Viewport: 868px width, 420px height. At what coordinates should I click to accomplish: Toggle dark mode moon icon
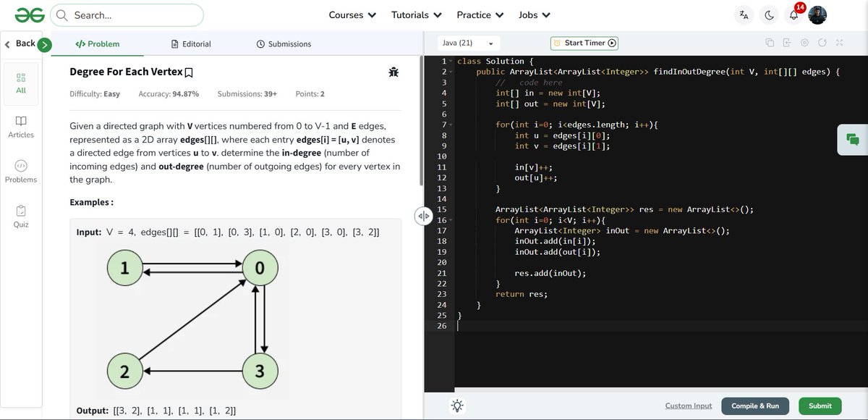pyautogui.click(x=769, y=14)
